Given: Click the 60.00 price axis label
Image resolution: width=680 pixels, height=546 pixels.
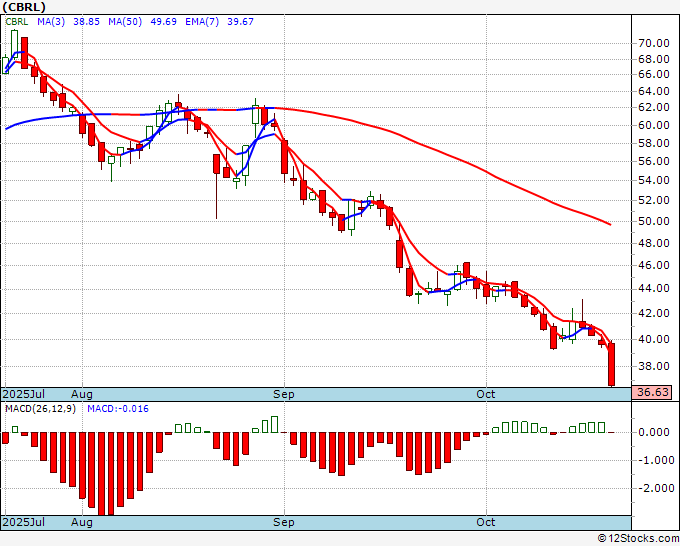Looking at the screenshot, I should 654,125.
